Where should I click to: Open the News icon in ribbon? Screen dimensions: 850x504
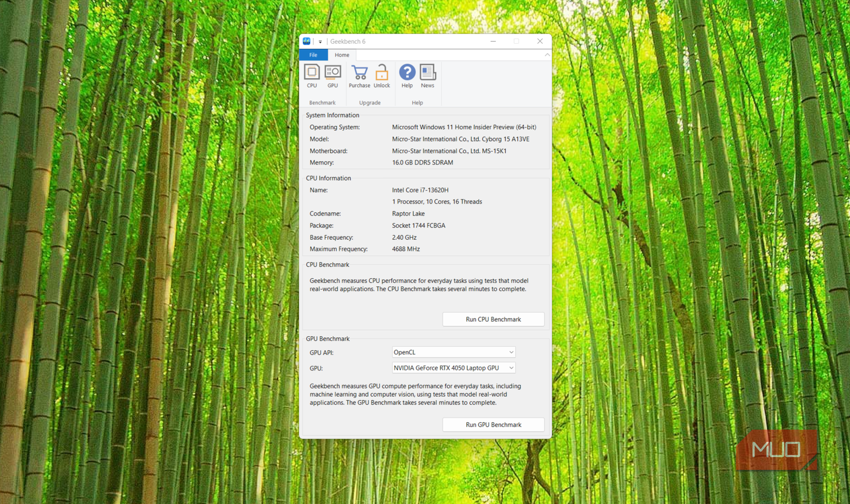(x=428, y=76)
